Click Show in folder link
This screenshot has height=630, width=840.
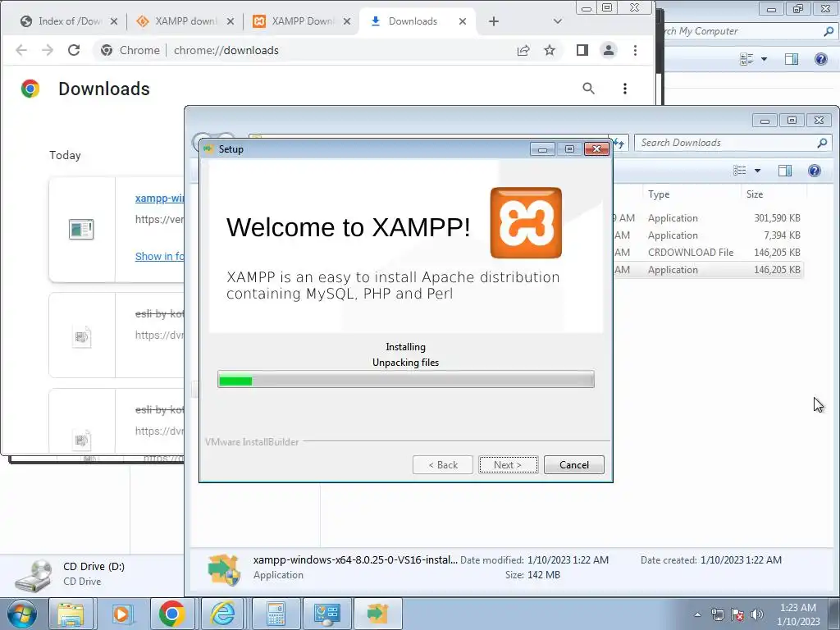pyautogui.click(x=159, y=256)
